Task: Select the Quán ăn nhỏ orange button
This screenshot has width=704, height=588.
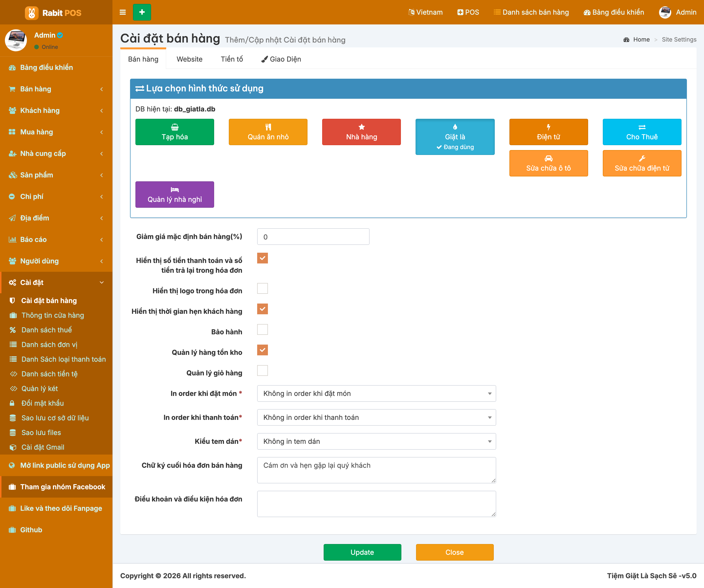Action: [x=268, y=132]
